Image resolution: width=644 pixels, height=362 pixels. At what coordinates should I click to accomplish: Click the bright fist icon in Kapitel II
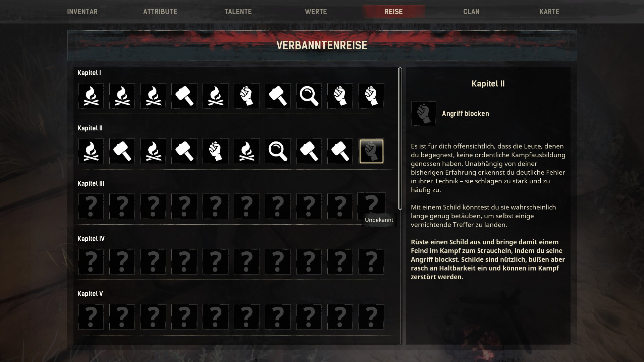pyautogui.click(x=215, y=152)
